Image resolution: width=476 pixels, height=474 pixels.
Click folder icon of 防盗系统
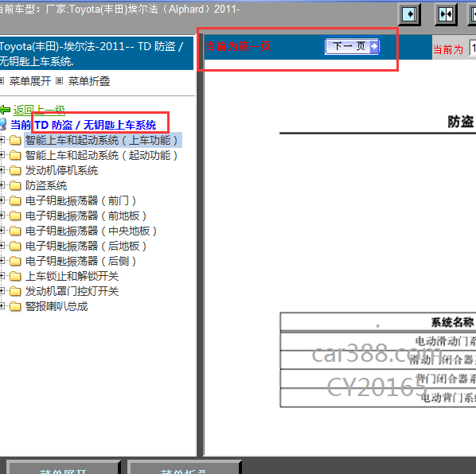pyautogui.click(x=15, y=185)
